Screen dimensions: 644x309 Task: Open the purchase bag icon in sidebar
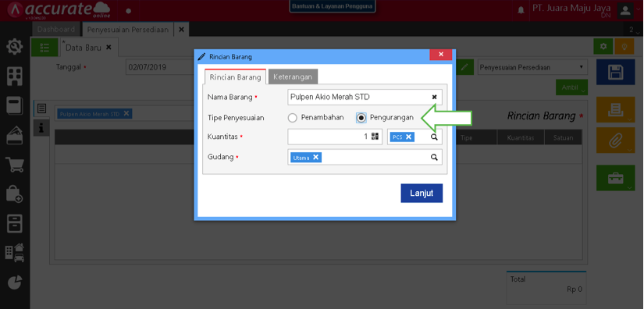(15, 194)
